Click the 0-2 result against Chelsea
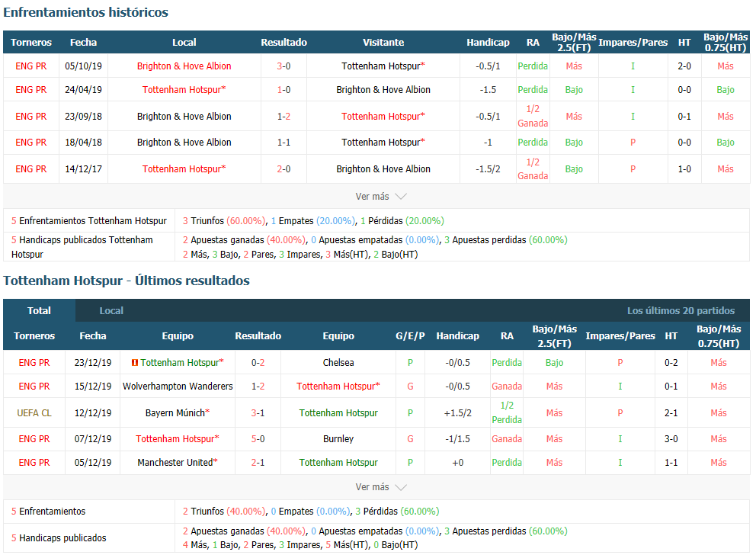756x555 pixels. 258,363
